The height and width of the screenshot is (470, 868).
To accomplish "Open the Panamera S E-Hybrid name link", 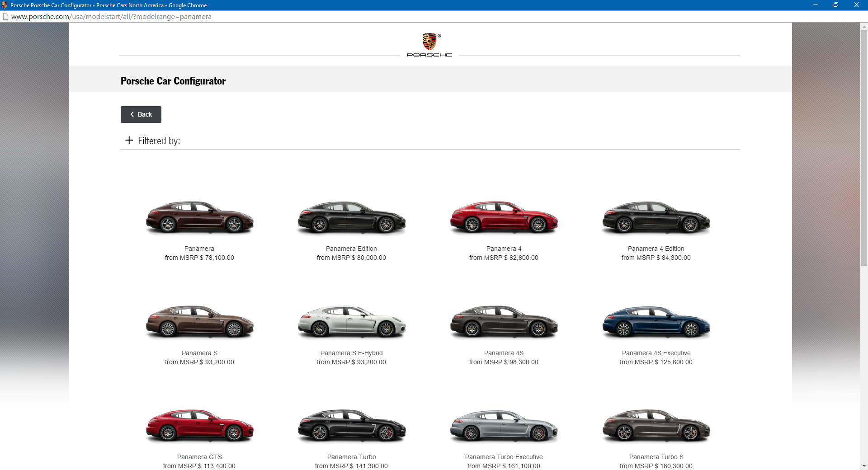I will tap(351, 353).
